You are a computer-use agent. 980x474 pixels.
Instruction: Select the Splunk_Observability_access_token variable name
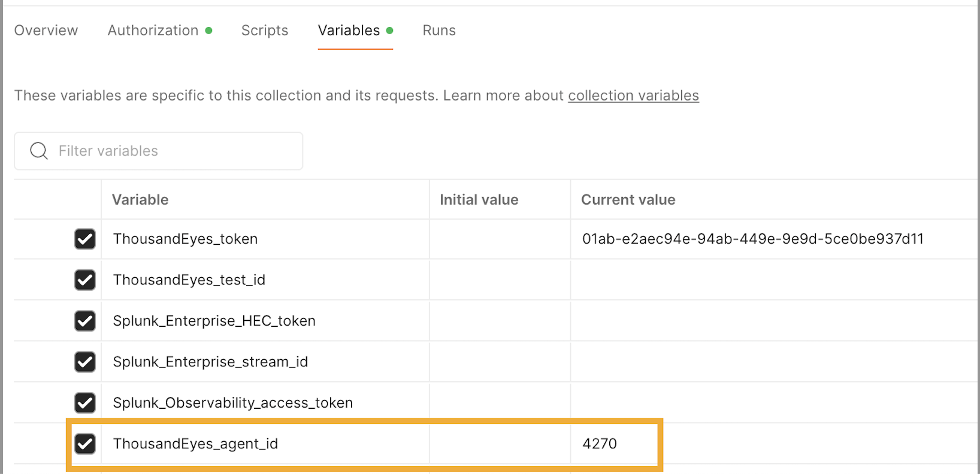point(233,403)
